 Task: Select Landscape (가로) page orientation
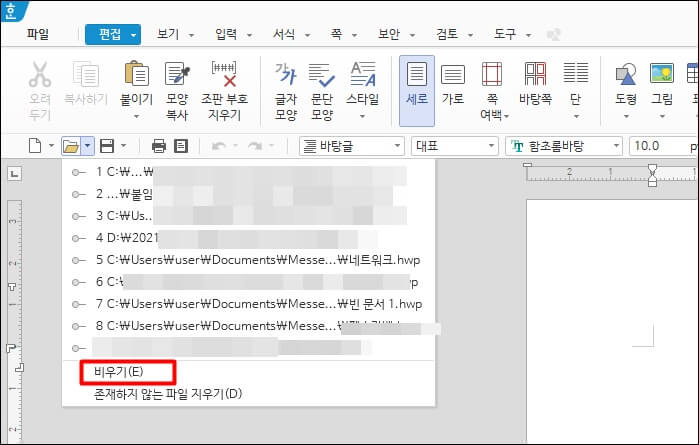tap(452, 74)
